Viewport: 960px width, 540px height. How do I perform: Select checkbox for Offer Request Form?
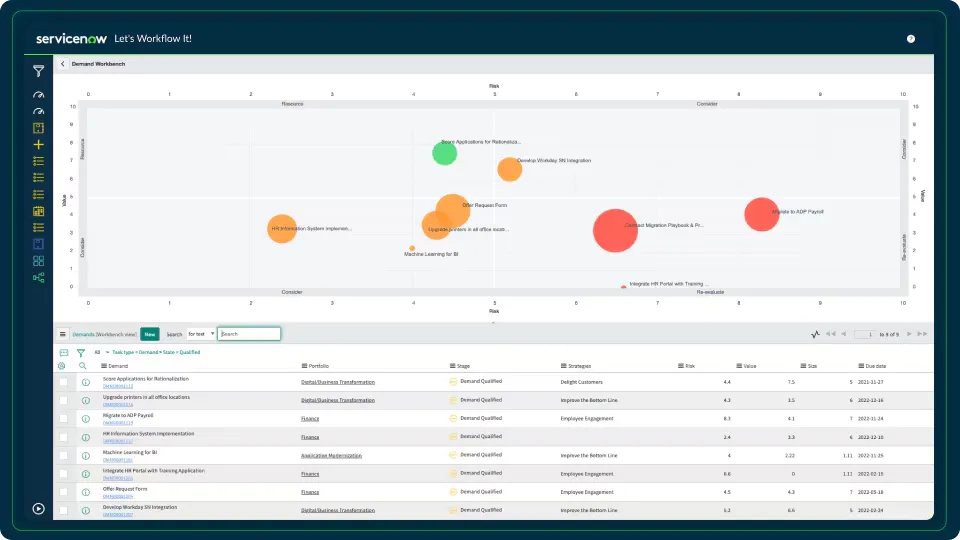pyautogui.click(x=63, y=492)
